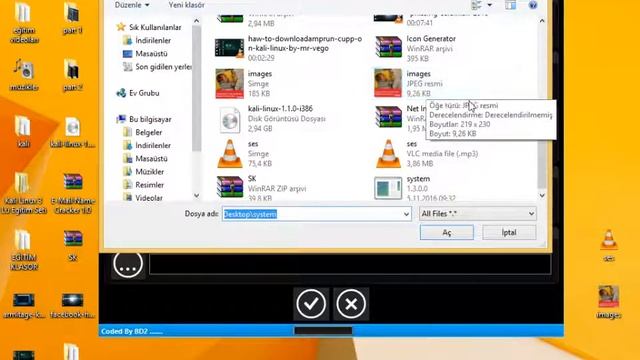Click the checkmark confirm button
The height and width of the screenshot is (360, 640).
point(311,304)
